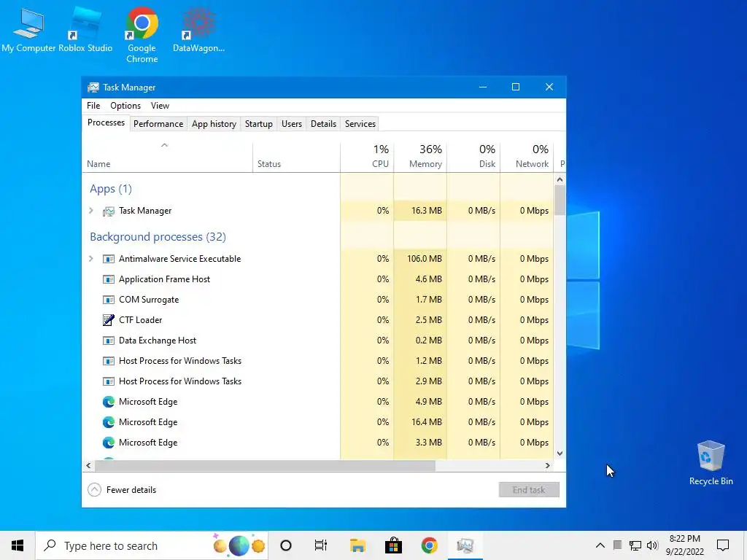Switch to the Services tab
Image resolution: width=747 pixels, height=560 pixels.
coord(360,124)
